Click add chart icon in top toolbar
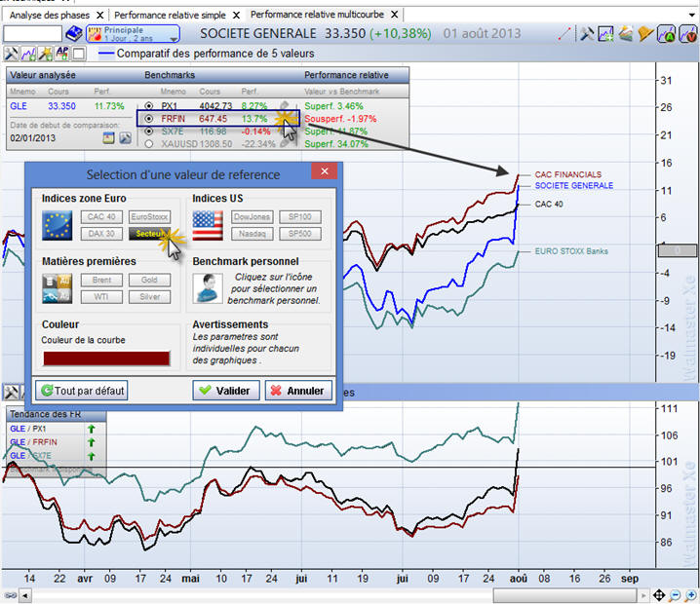This screenshot has width=700, height=604. (605, 33)
